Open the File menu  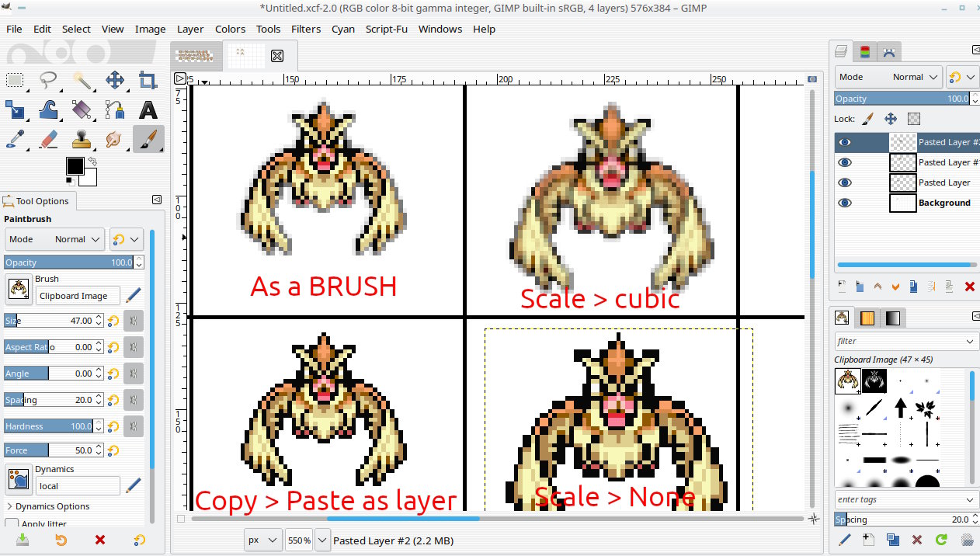14,29
